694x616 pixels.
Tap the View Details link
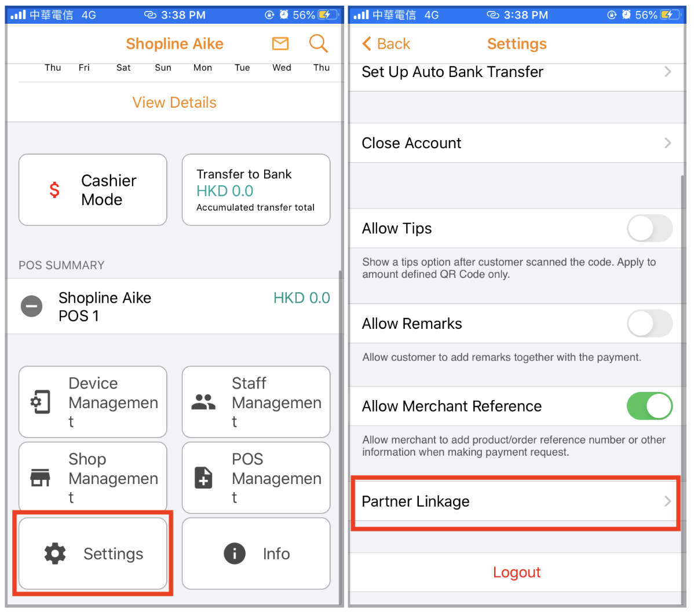click(174, 102)
